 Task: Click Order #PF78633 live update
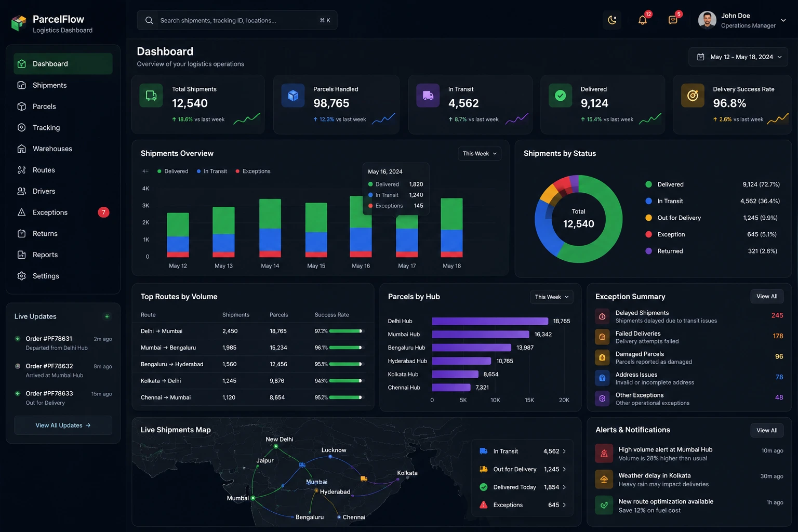pyautogui.click(x=63, y=398)
